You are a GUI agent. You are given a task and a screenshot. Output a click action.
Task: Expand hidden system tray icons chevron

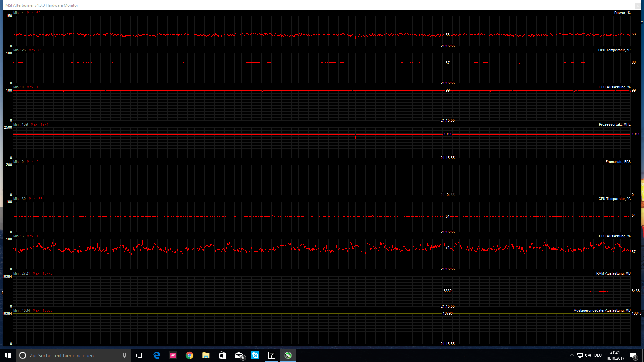(x=572, y=355)
